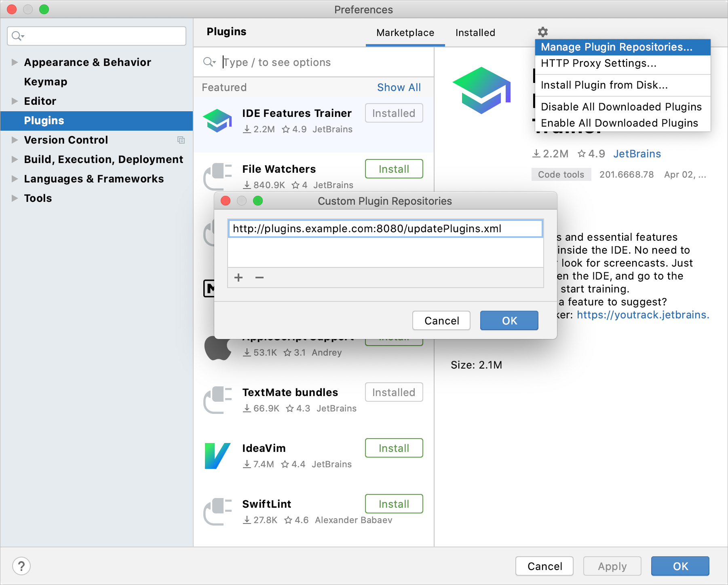The width and height of the screenshot is (728, 585).
Task: Focus the Preferences settings search box
Action: click(x=97, y=36)
